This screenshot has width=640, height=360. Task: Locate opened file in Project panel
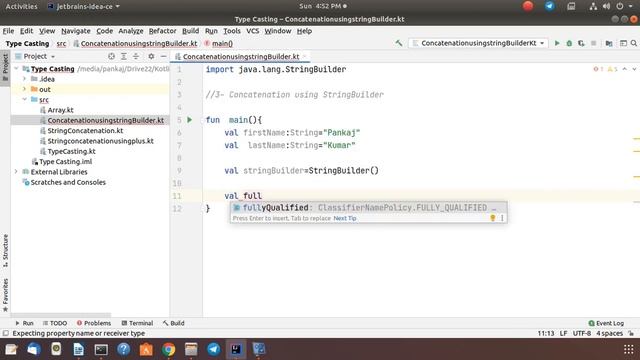(x=111, y=56)
